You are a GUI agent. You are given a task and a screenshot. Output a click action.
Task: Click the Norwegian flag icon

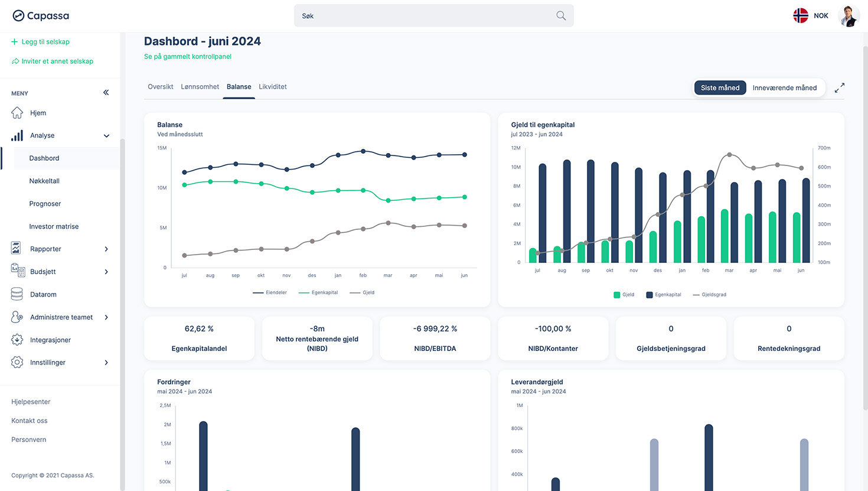tap(801, 16)
